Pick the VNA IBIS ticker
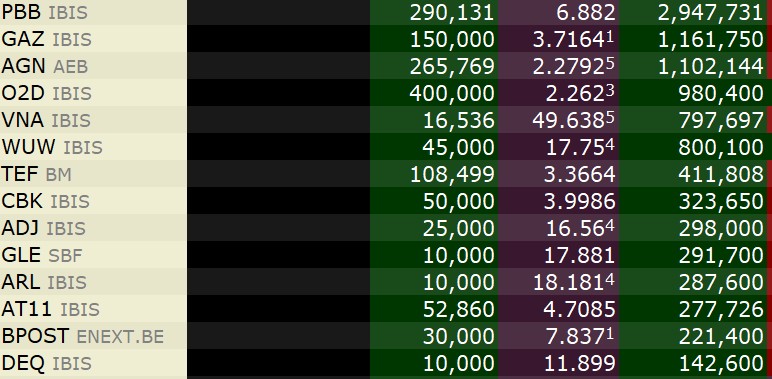This screenshot has height=379, width=772. [46, 120]
